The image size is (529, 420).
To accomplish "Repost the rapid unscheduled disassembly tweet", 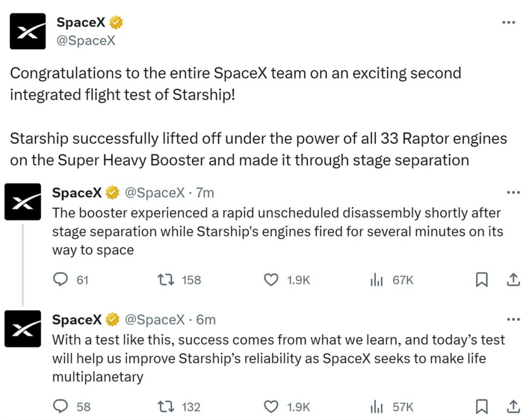I will click(163, 280).
